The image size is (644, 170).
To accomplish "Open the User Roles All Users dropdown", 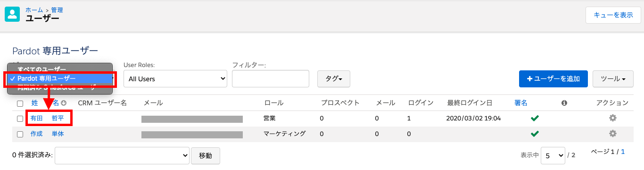I will coord(175,79).
